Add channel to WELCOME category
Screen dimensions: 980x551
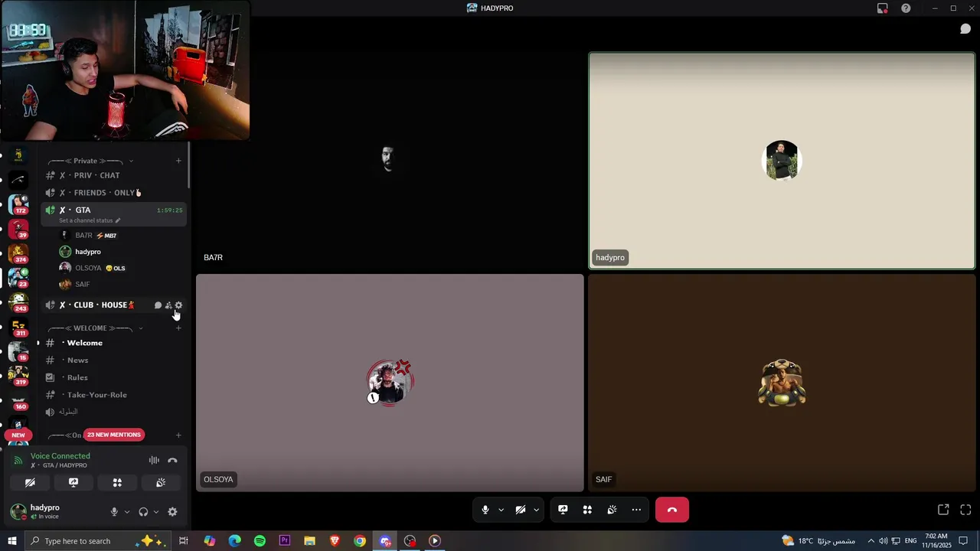(178, 328)
